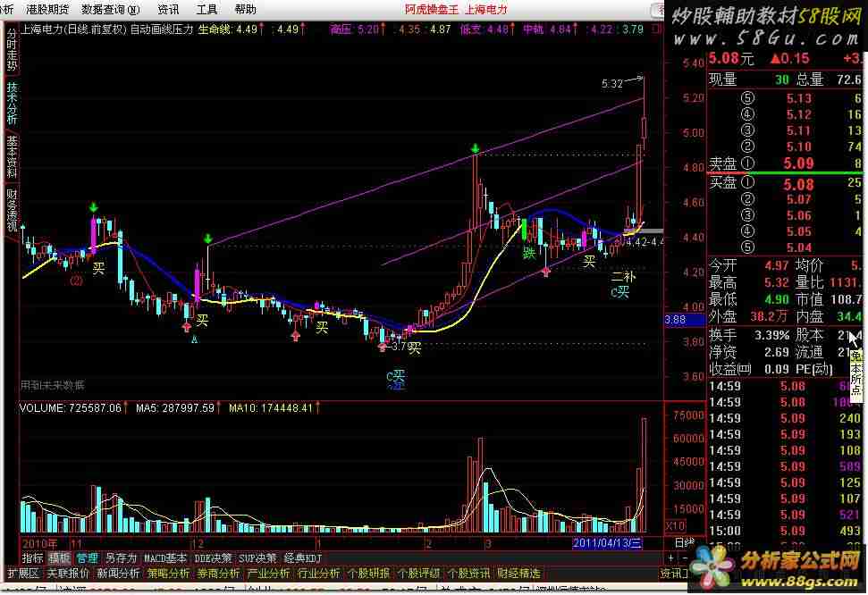
Task: Open the 帮助 menu
Action: point(245,9)
